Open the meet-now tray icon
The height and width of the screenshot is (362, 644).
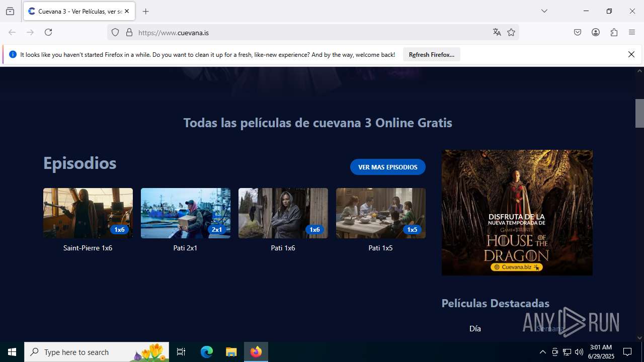(x=555, y=352)
